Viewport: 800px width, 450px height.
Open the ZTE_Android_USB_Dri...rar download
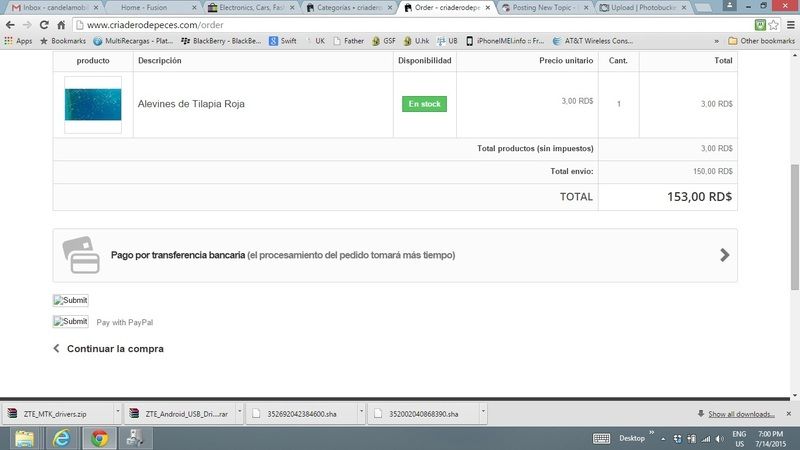tap(180, 414)
